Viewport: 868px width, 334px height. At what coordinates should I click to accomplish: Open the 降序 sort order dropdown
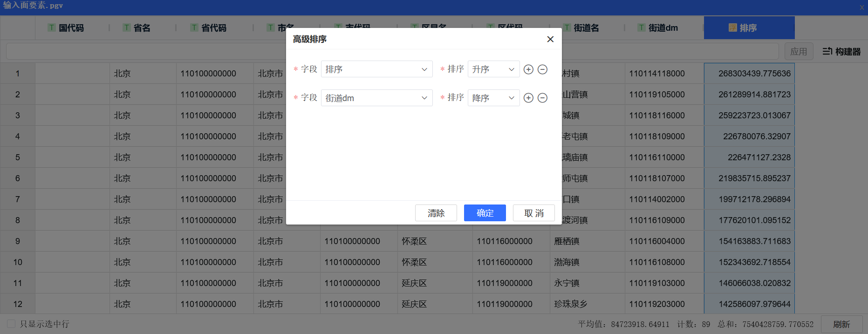tap(493, 98)
